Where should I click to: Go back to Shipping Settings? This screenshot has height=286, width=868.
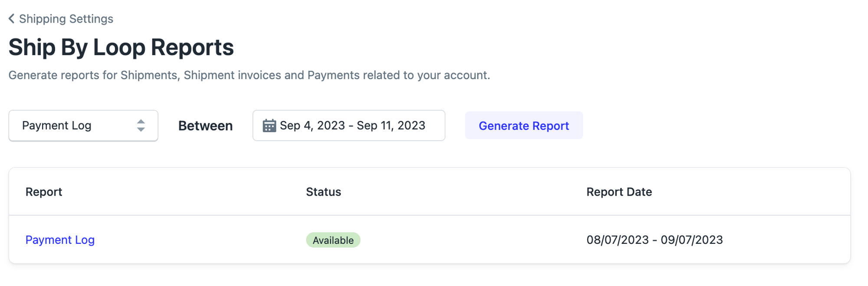click(x=66, y=19)
